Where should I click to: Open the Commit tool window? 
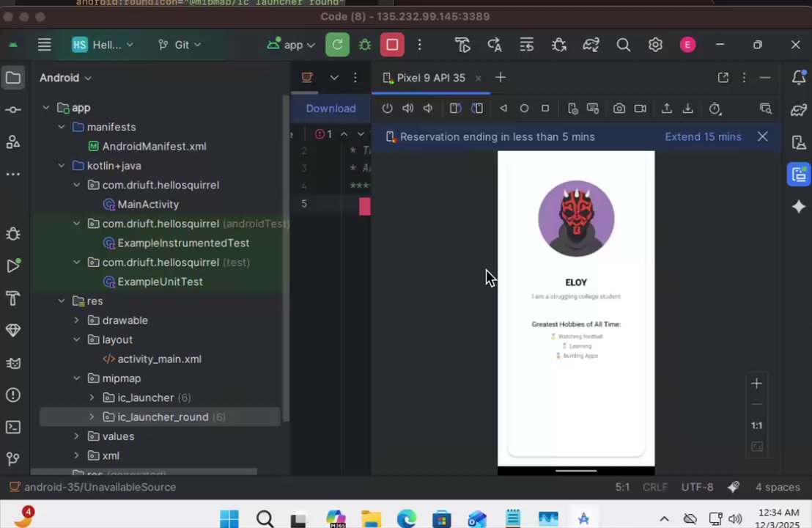[x=13, y=110]
